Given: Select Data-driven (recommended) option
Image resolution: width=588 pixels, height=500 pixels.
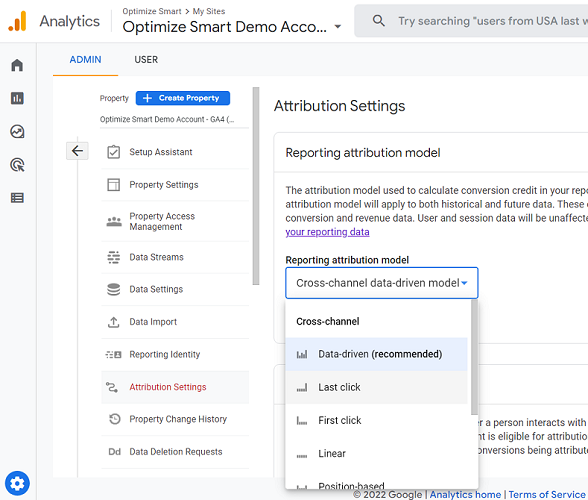Looking at the screenshot, I should click(x=376, y=354).
